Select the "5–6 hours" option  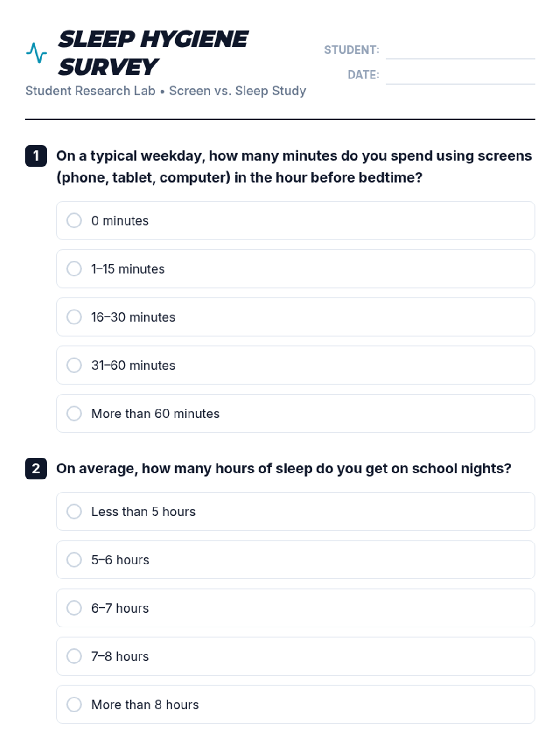pyautogui.click(x=74, y=560)
